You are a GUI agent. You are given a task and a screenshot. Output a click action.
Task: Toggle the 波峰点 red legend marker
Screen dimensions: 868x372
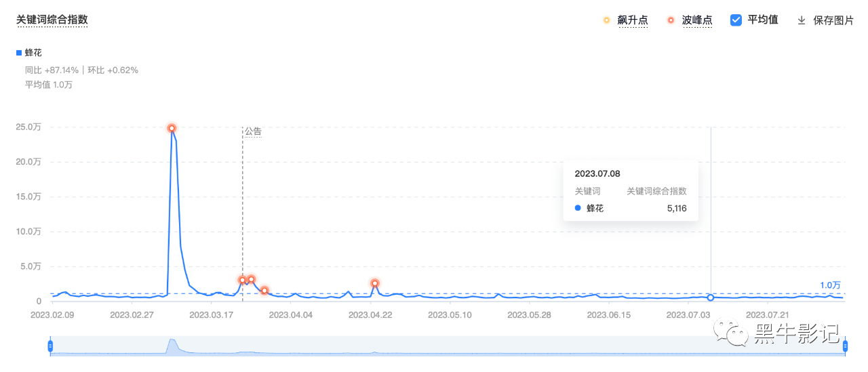click(671, 20)
